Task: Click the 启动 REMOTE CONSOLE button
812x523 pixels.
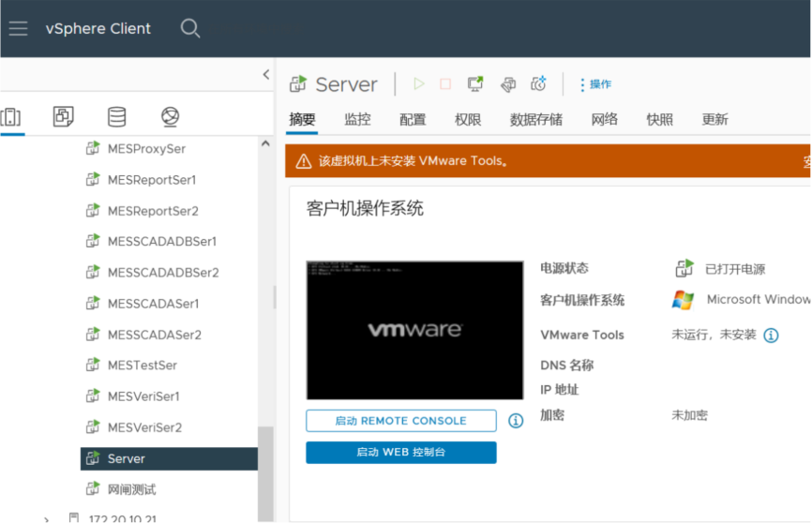Action: [400, 421]
